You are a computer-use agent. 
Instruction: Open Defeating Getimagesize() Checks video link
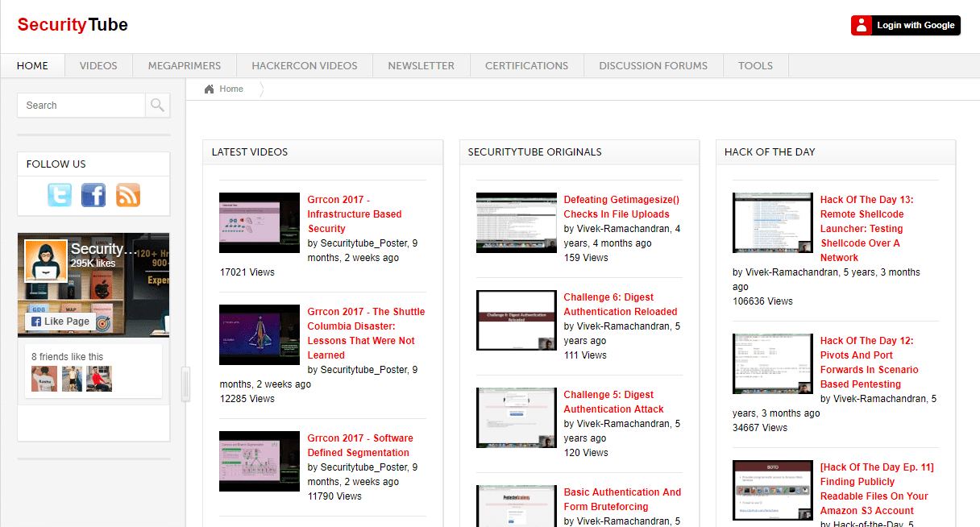(x=621, y=207)
